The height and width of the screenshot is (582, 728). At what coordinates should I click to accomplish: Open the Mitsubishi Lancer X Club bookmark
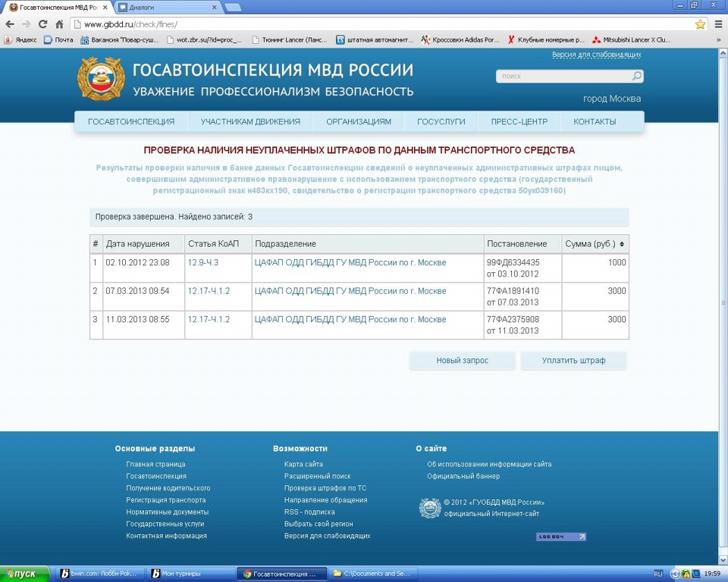[x=632, y=40]
